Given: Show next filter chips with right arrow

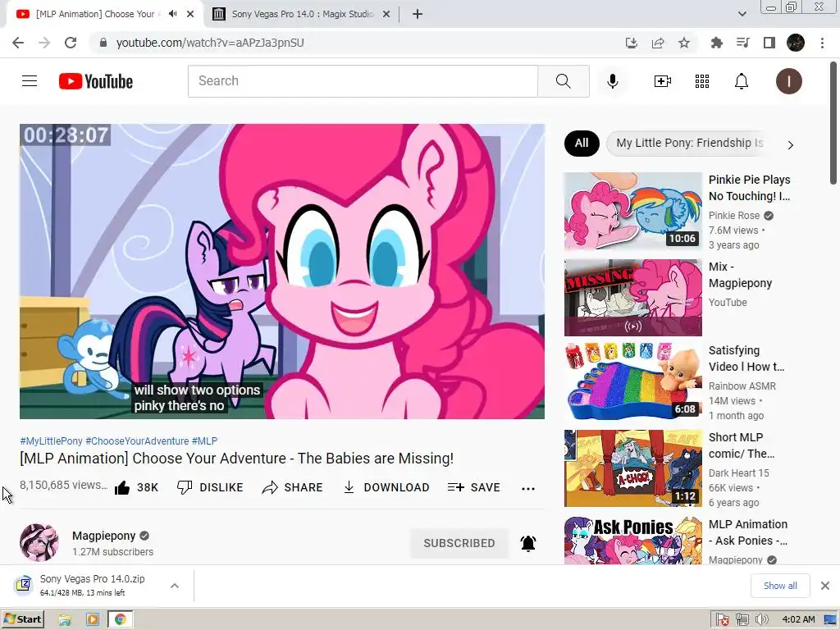Looking at the screenshot, I should [790, 144].
